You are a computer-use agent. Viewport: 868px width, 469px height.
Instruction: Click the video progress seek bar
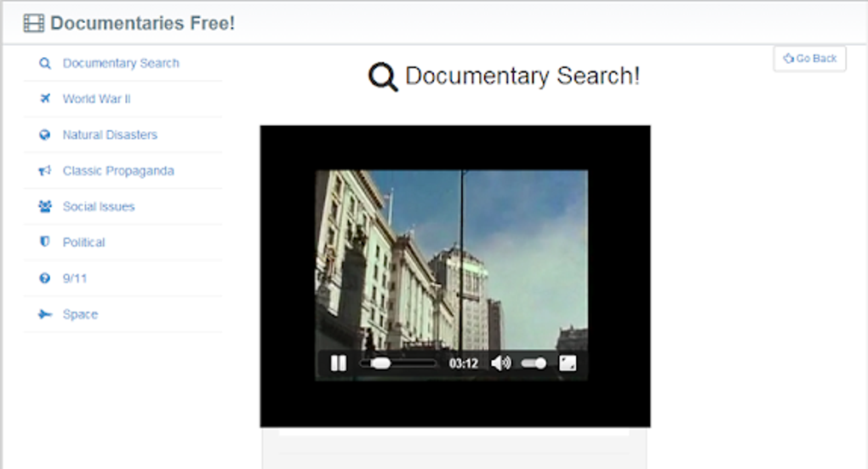point(398,363)
